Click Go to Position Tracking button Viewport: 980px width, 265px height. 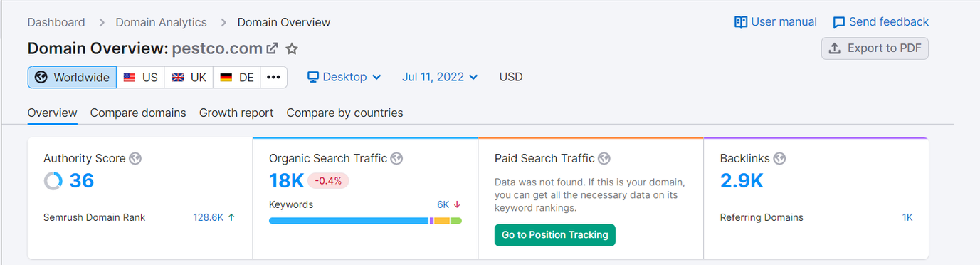555,234
